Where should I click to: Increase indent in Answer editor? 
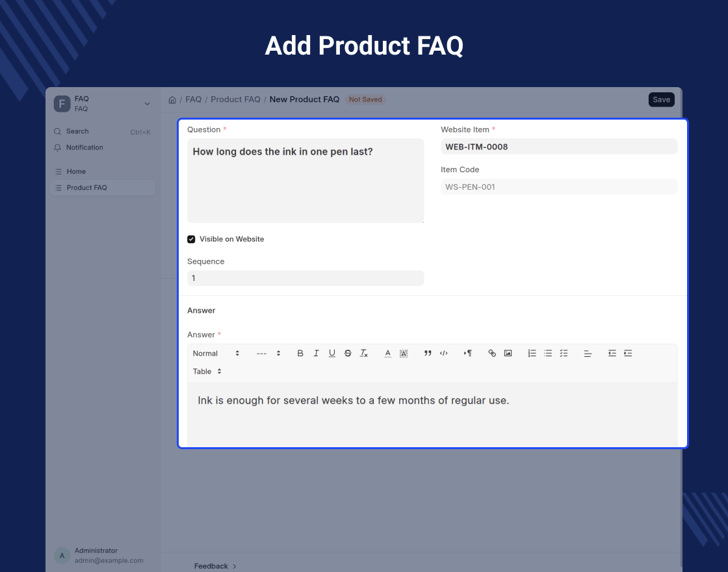click(x=628, y=354)
